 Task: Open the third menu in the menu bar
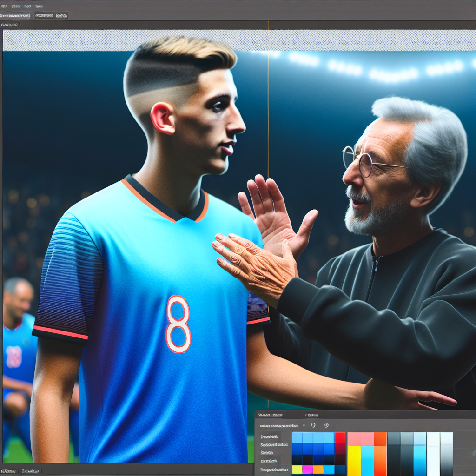click(27, 6)
